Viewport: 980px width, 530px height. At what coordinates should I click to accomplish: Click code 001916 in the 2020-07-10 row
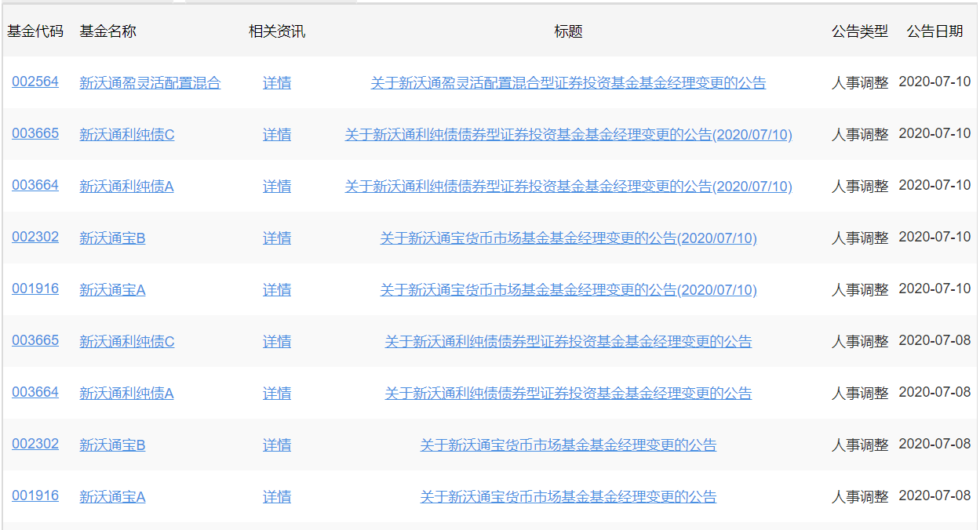click(x=35, y=289)
